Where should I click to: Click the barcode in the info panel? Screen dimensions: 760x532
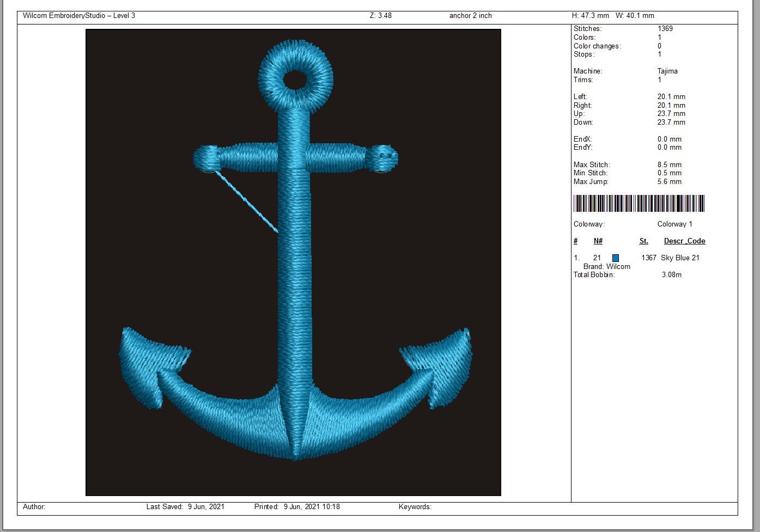tap(639, 203)
